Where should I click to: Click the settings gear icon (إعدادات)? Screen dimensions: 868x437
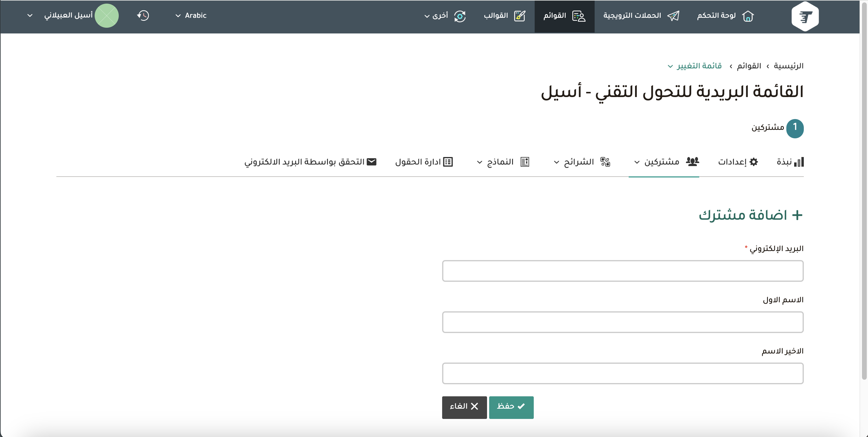pos(754,162)
